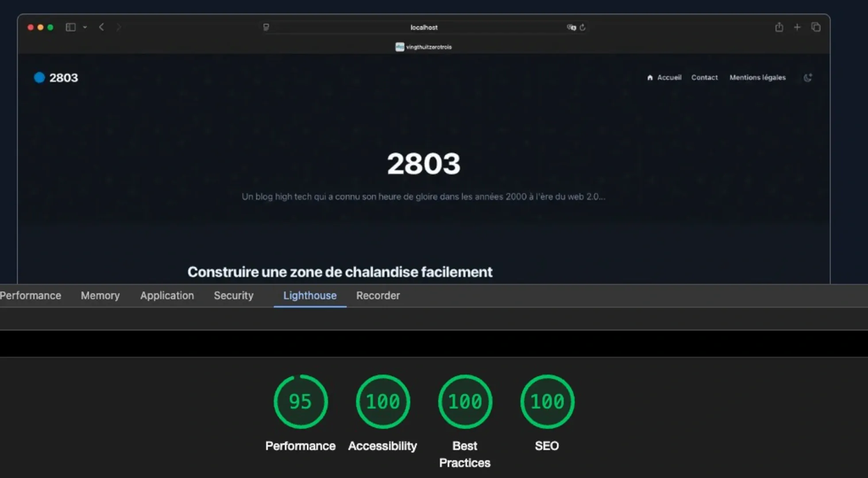Open the Share icon in Safari toolbar
This screenshot has height=478, width=868.
(x=779, y=27)
